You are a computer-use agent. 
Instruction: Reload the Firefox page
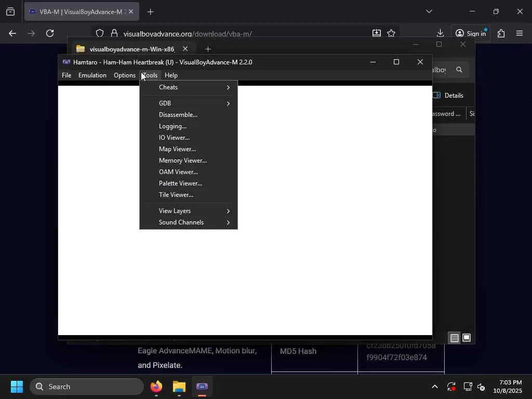(50, 33)
